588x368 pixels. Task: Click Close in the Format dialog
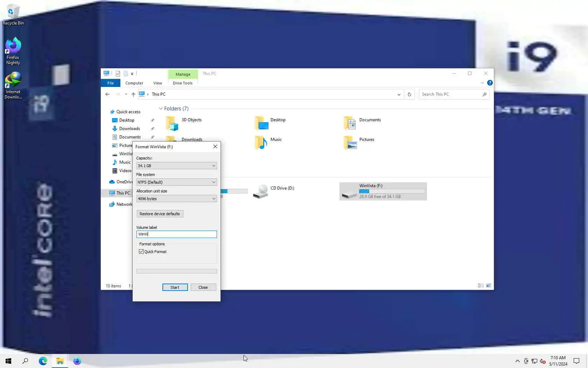(203, 287)
